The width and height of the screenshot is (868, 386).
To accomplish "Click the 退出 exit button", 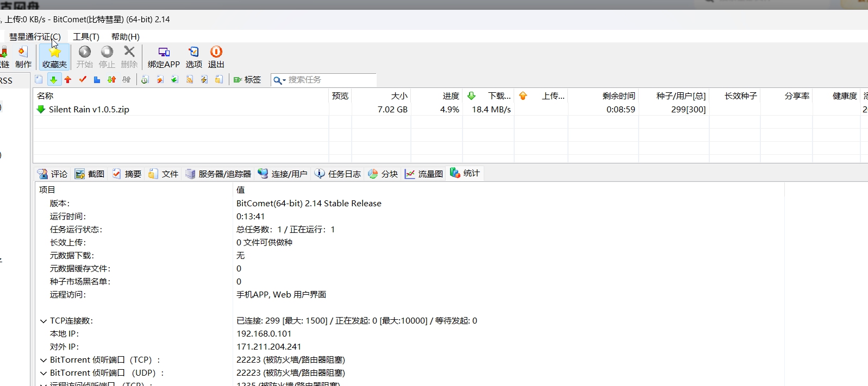I will click(x=216, y=57).
